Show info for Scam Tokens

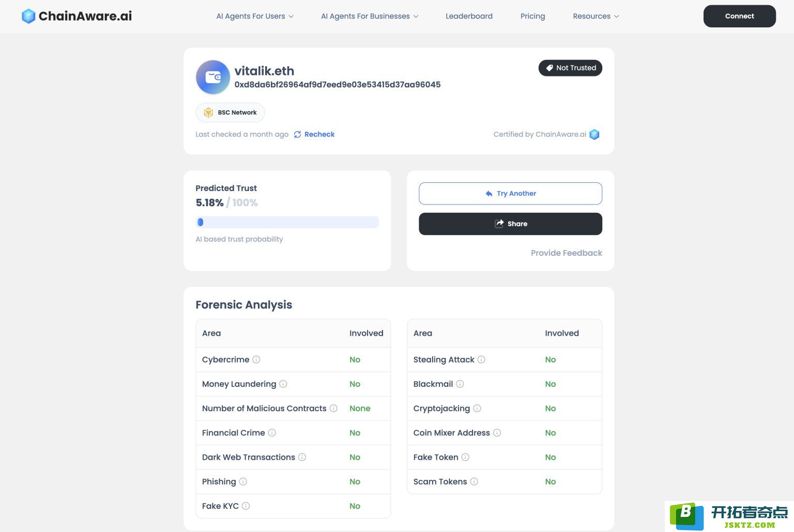point(474,481)
